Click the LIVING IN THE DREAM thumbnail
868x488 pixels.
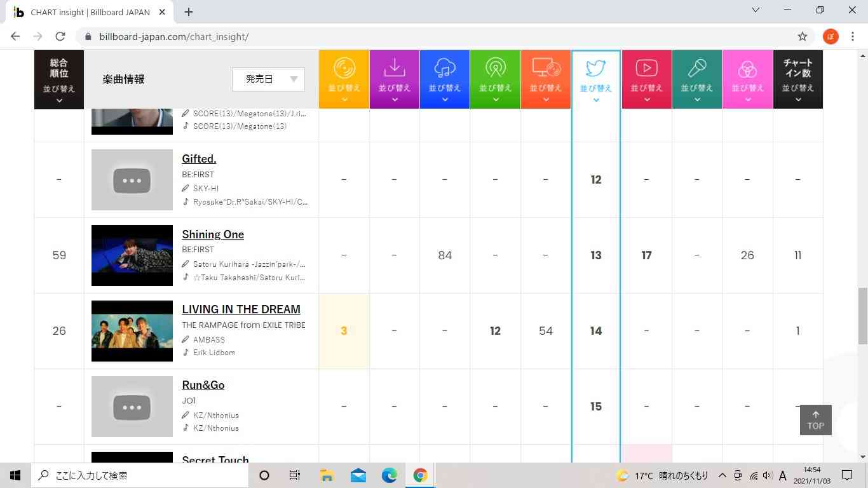click(x=132, y=331)
